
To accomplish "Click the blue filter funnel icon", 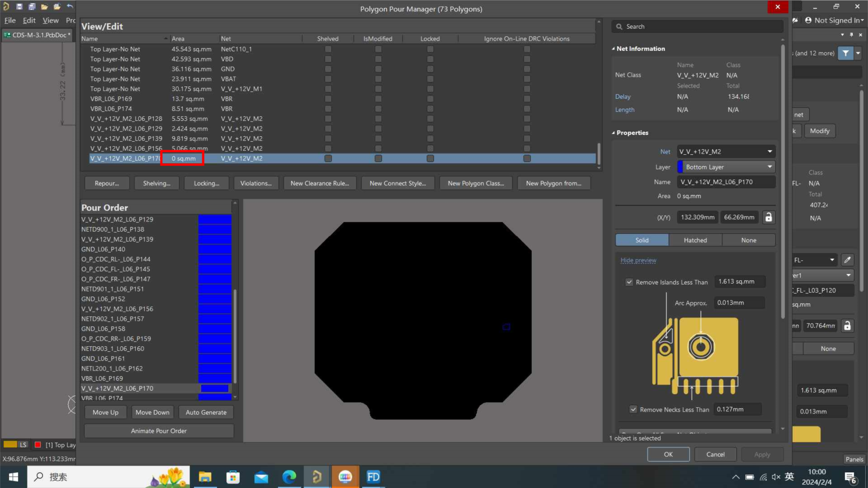I will tap(845, 53).
